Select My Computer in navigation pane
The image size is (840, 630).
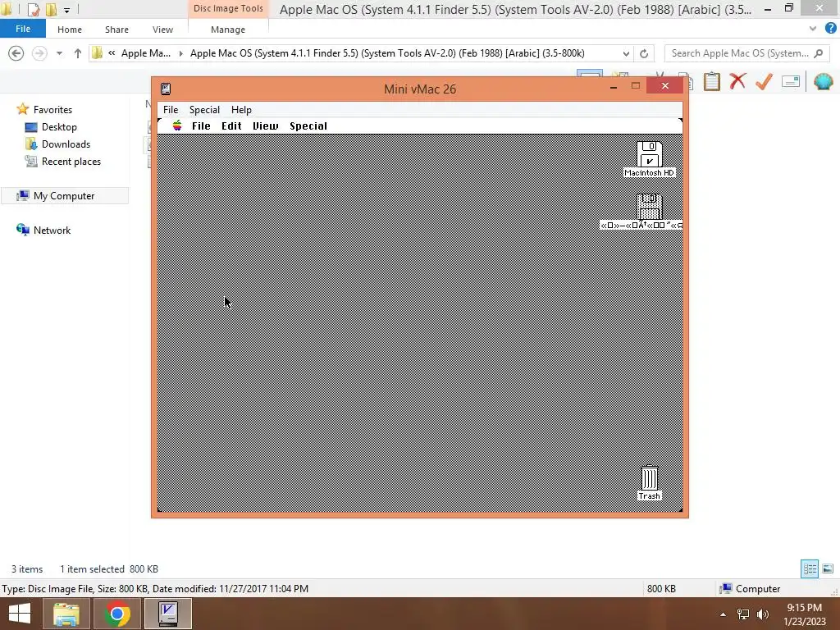[64, 196]
